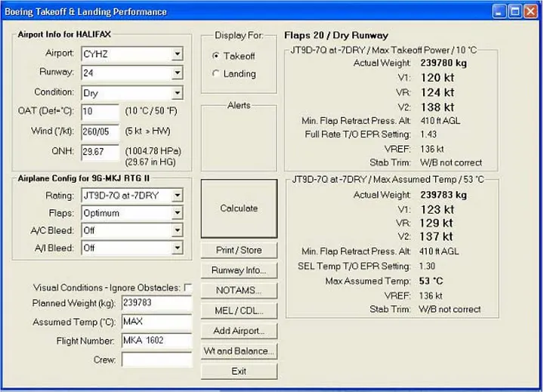Viewport: 544px width, 392px height.
Task: Open the A/C Bleed dropdown
Action: pos(178,230)
